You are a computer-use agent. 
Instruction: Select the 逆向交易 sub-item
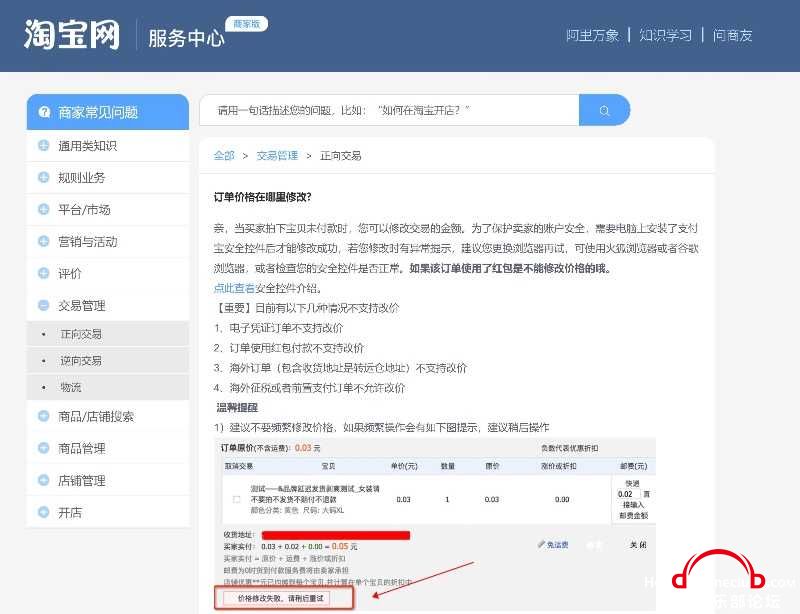(108, 360)
